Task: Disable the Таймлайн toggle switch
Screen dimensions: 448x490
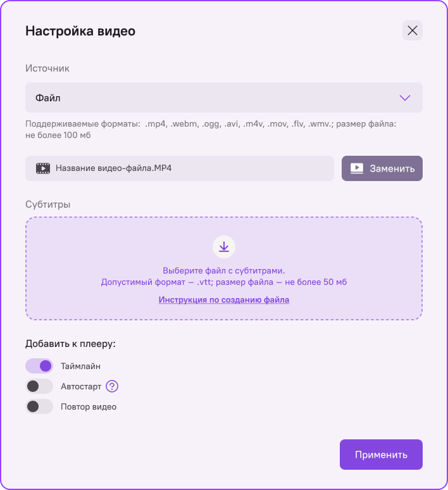Action: [x=39, y=366]
